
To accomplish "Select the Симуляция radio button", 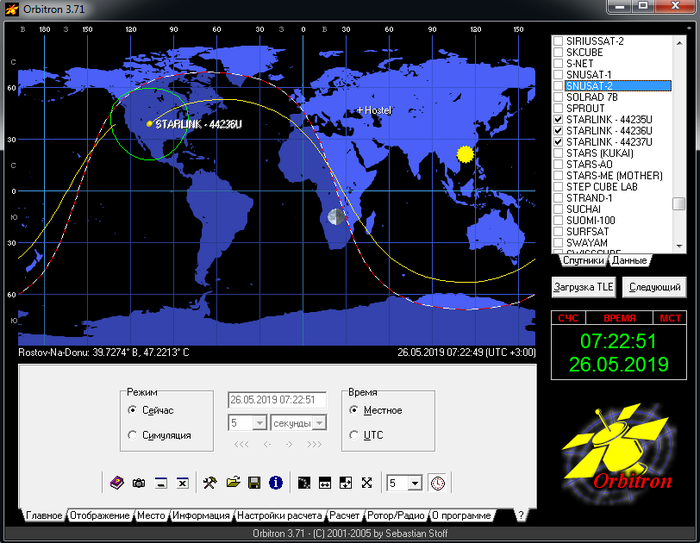I will pyautogui.click(x=133, y=435).
